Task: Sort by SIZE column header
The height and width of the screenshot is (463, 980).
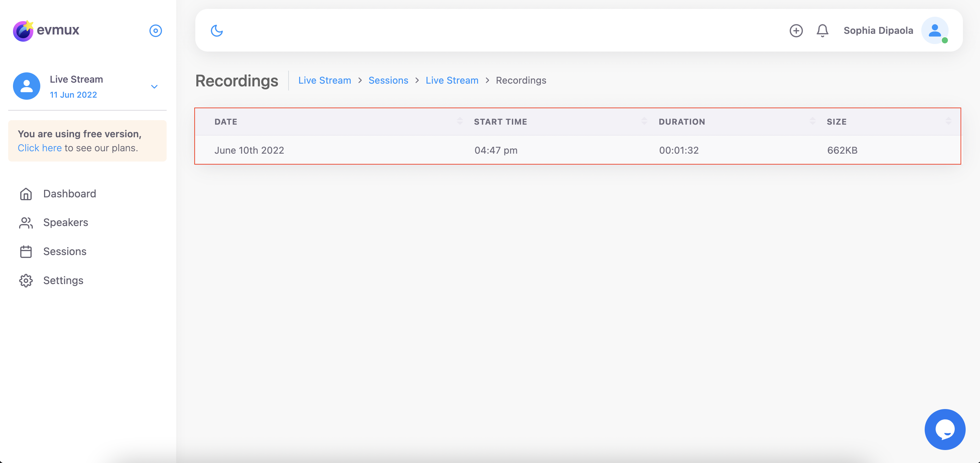Action: (837, 122)
